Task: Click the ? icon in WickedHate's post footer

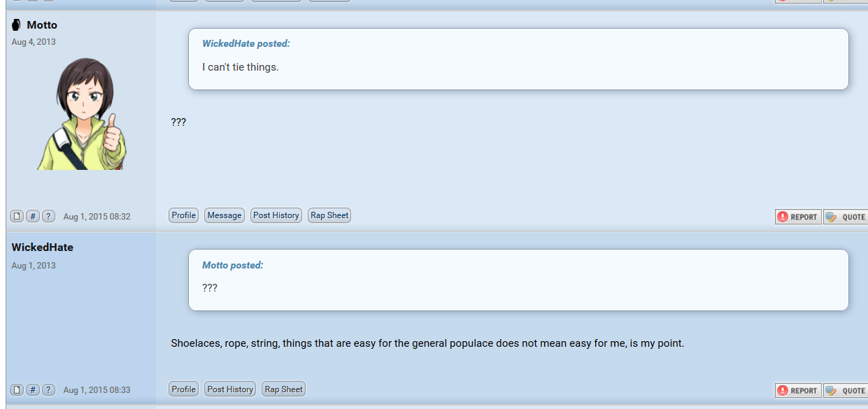Action: [x=48, y=389]
